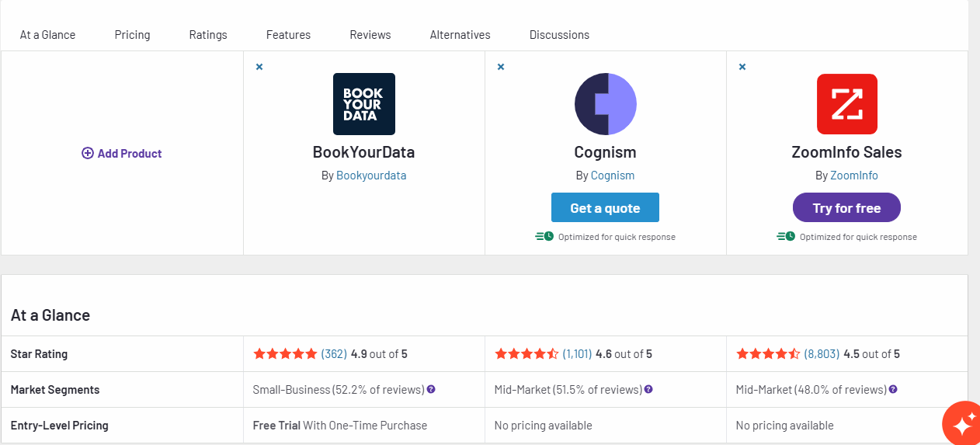Screen dimensions: 980x445
Task: Click Get a quote for Cognism
Action: tap(605, 207)
